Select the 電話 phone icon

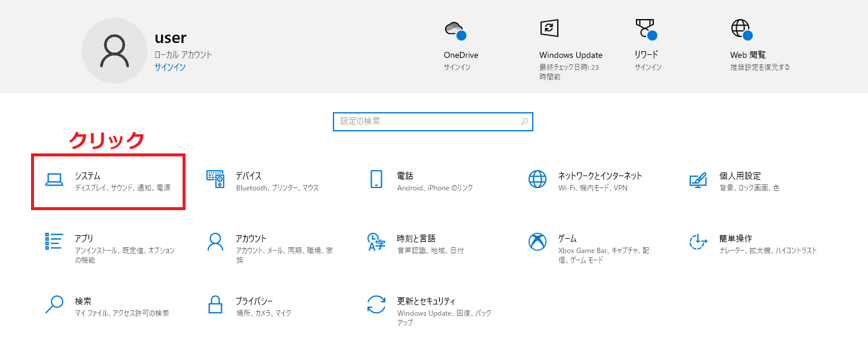[376, 179]
